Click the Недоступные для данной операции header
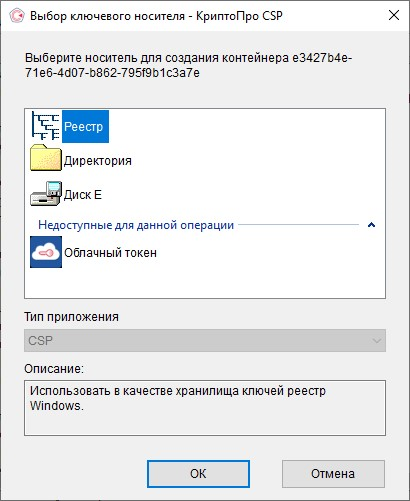This screenshot has height=501, width=410. coord(136,225)
